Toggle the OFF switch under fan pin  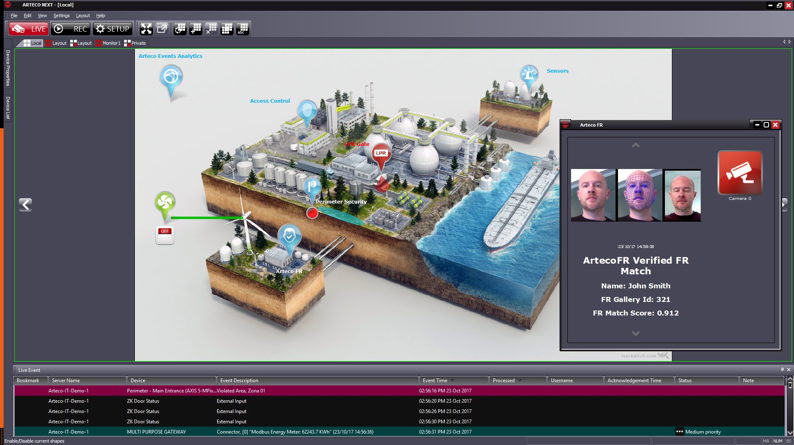(x=165, y=236)
